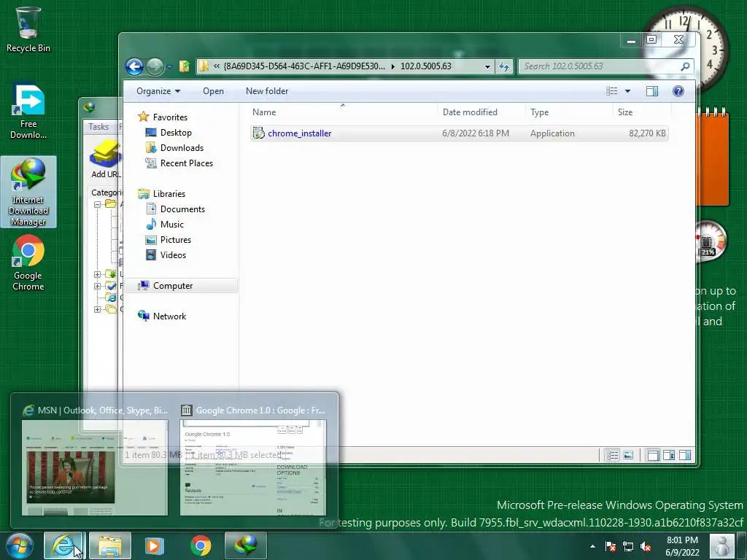This screenshot has width=747, height=560.
Task: Show the preview pane
Action: pos(651,91)
